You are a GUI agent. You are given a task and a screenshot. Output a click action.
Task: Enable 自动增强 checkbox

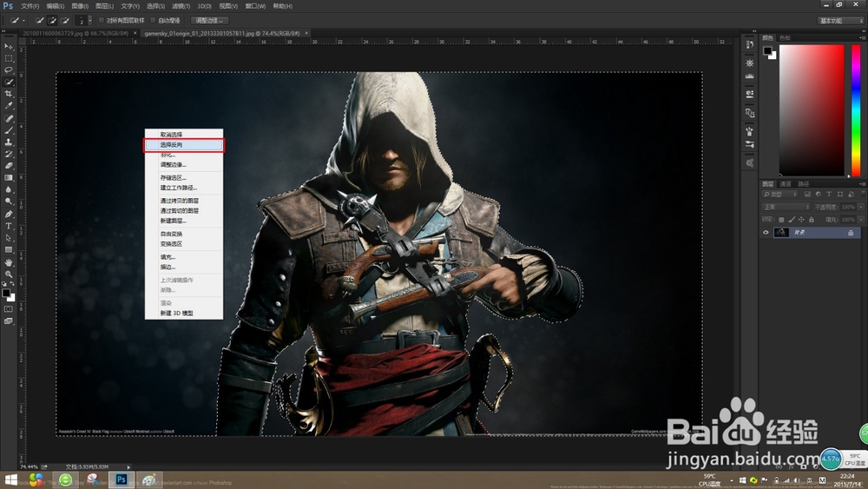(154, 21)
